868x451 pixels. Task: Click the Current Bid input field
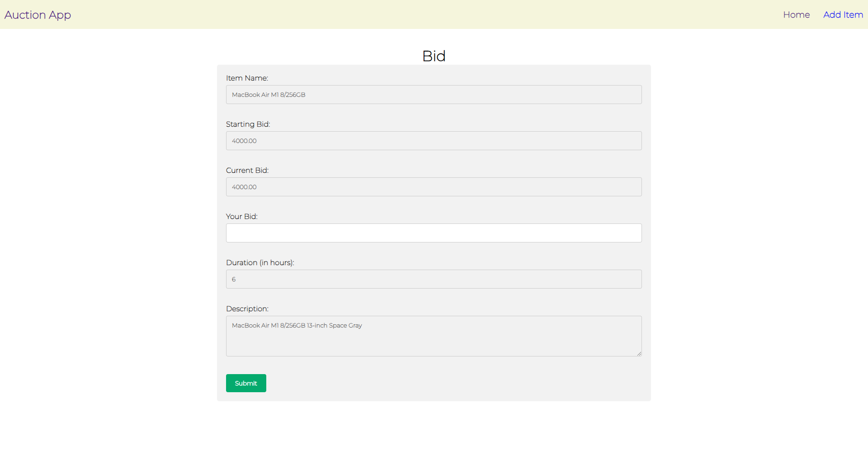point(434,187)
